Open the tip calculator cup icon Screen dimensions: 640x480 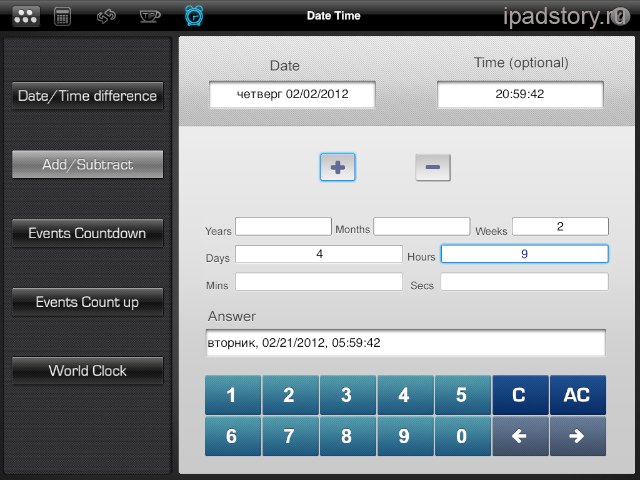click(x=150, y=16)
